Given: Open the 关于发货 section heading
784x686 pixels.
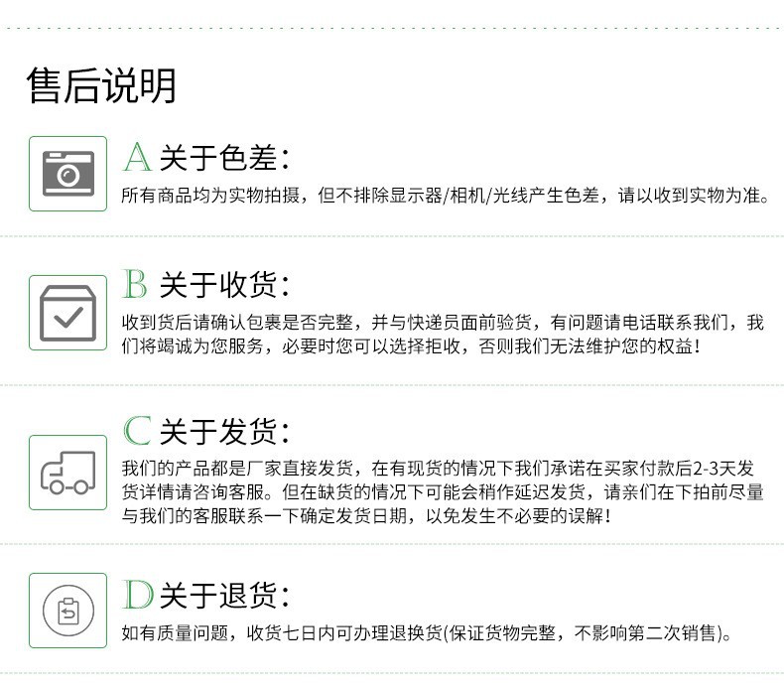Looking at the screenshot, I should [224, 432].
